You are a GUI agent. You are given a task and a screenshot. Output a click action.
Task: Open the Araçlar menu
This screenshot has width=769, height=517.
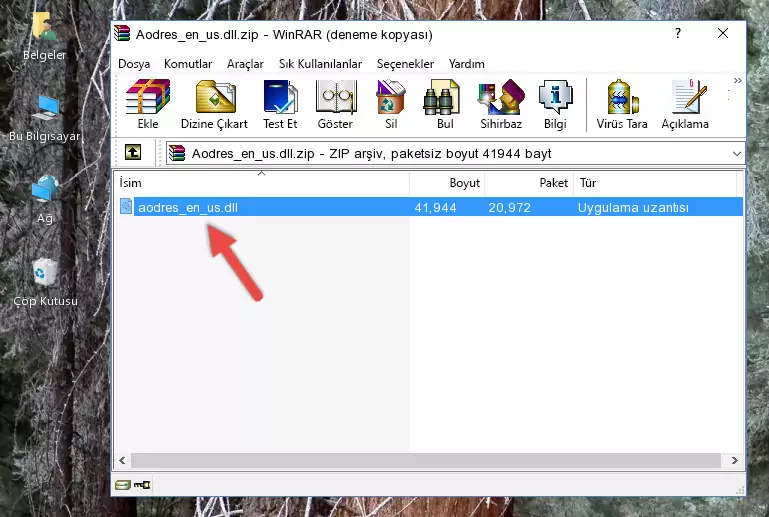(x=245, y=64)
